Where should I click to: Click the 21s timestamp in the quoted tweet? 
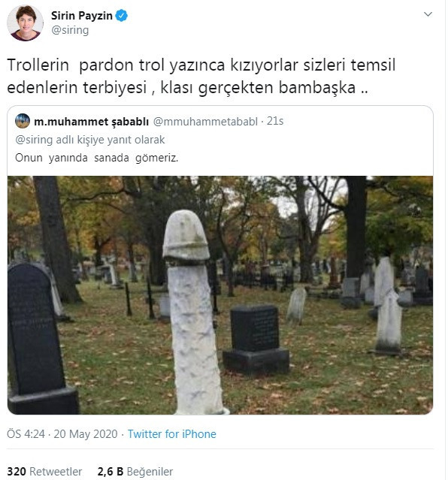[x=275, y=121]
